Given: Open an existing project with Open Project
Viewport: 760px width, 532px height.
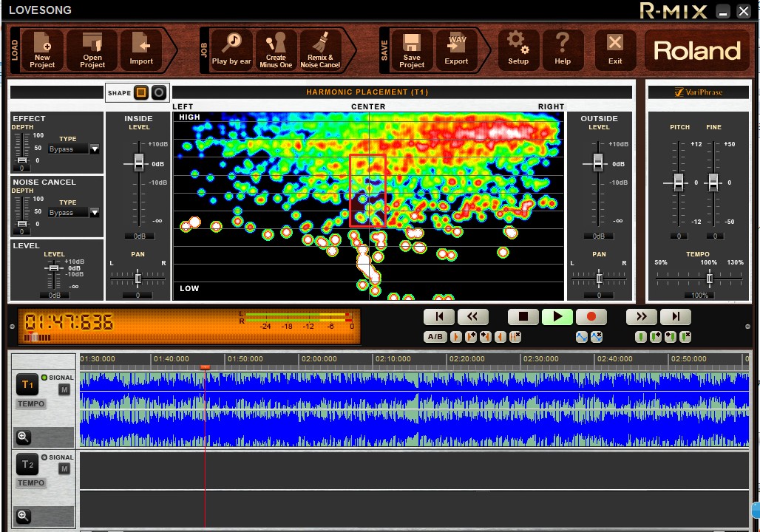Looking at the screenshot, I should point(92,50).
